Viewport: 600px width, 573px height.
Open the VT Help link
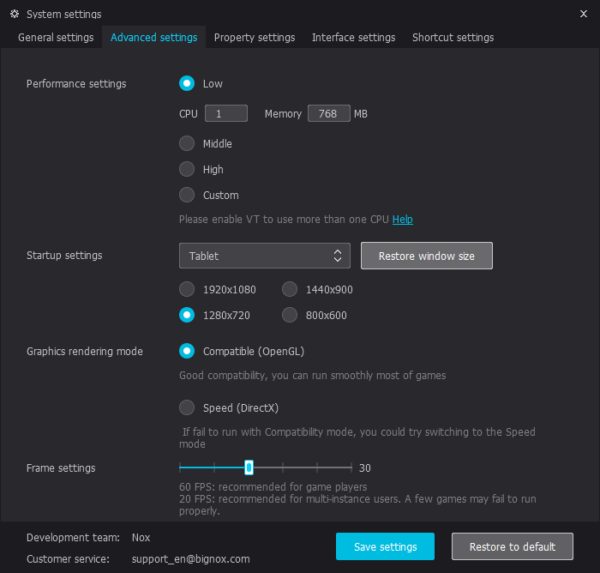(x=403, y=219)
